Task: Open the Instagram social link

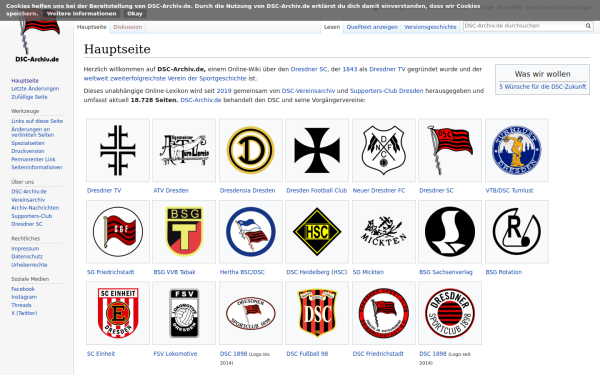Action: click(24, 297)
